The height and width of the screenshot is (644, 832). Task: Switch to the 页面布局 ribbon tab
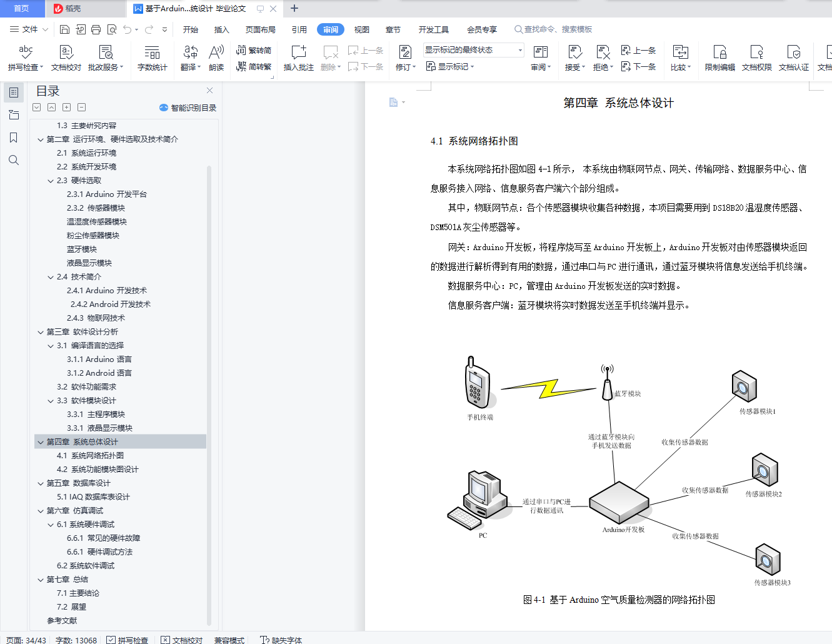(260, 29)
